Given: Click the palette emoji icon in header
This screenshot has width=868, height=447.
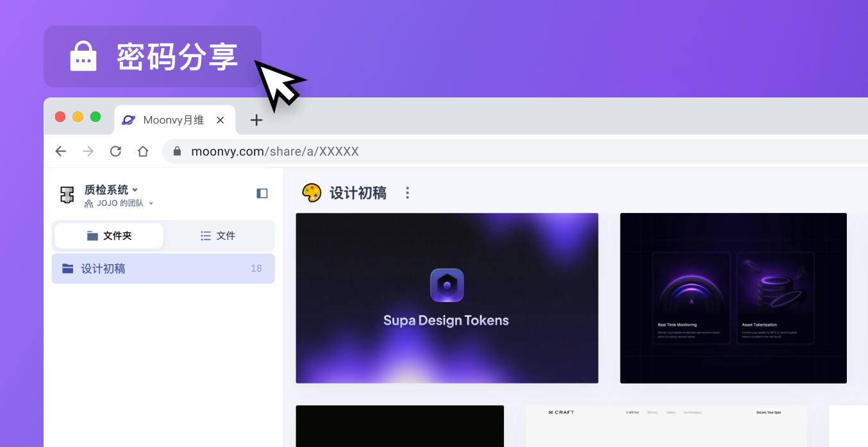Looking at the screenshot, I should pos(312,193).
